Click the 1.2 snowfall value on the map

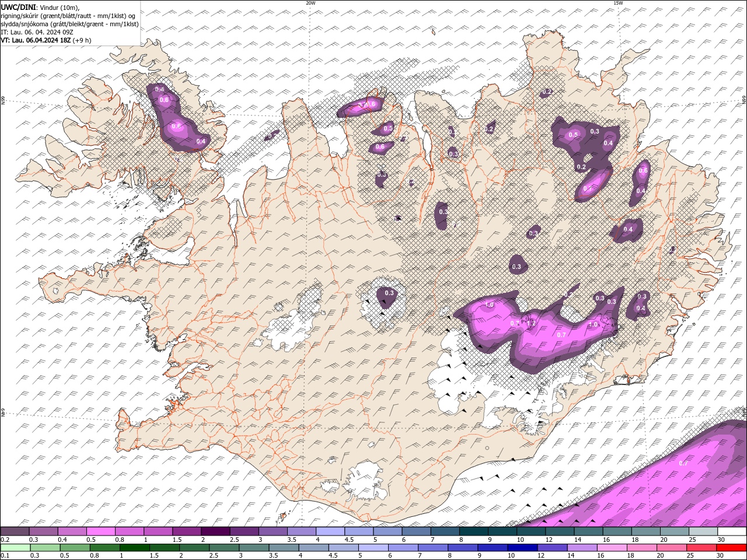click(531, 323)
